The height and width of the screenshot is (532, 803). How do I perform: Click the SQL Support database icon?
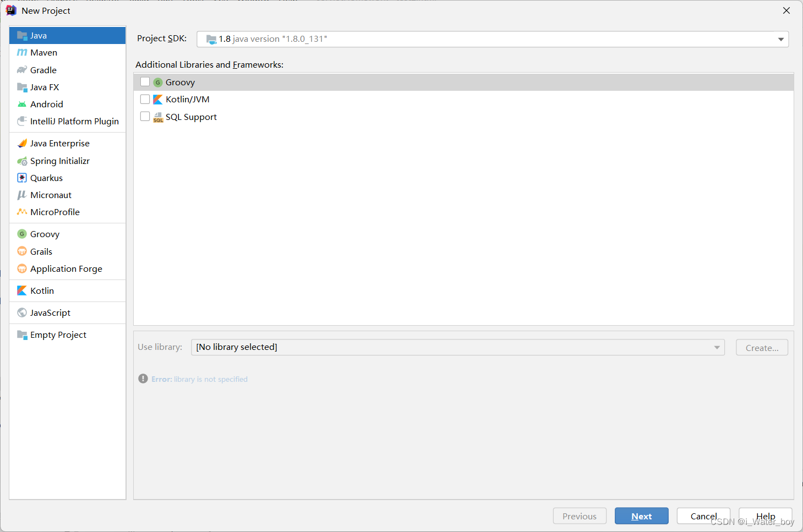coord(158,117)
